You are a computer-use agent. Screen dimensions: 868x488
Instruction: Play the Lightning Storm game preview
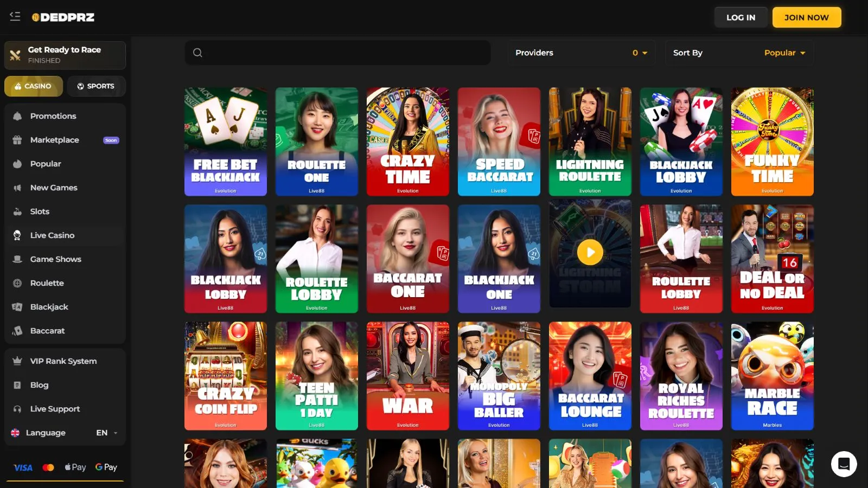[x=590, y=252]
